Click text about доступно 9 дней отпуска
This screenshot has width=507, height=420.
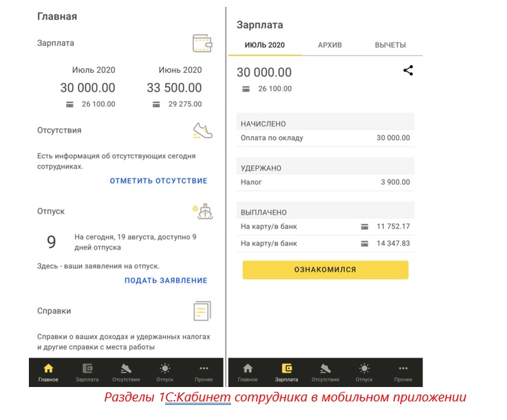[135, 242]
